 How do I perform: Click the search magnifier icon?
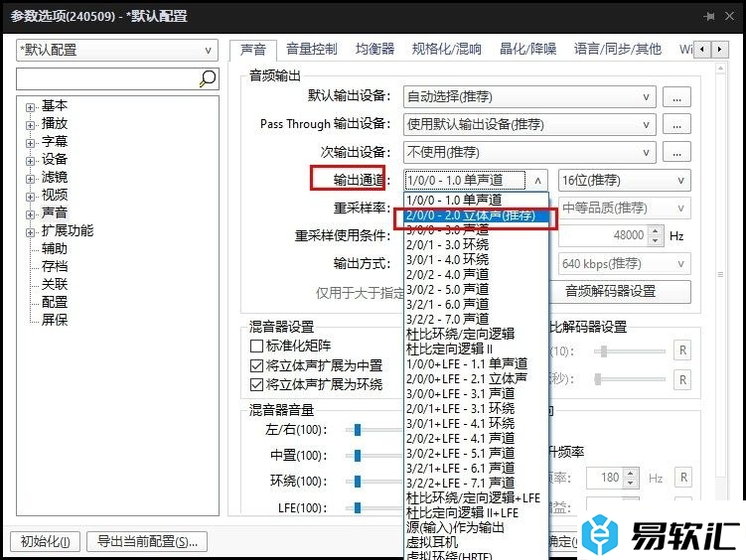[x=208, y=78]
